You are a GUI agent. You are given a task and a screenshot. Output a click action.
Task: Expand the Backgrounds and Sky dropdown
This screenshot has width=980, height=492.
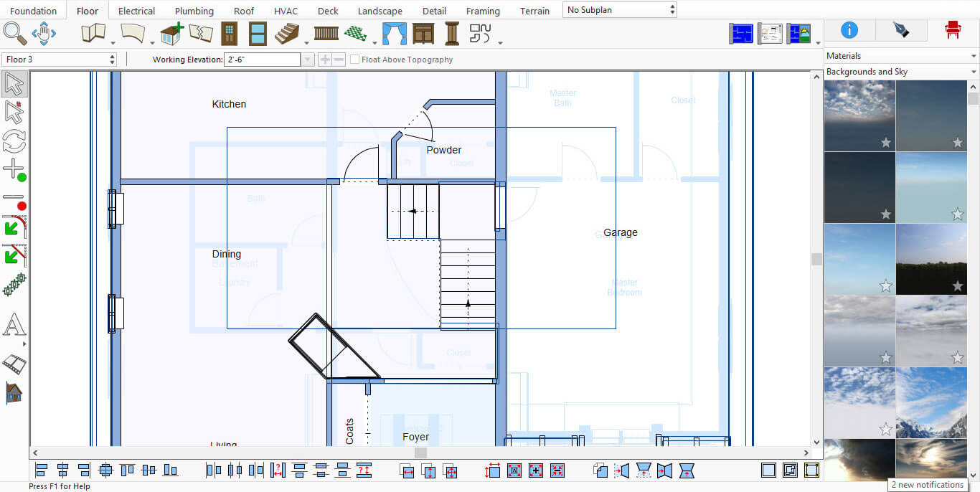[901, 72]
